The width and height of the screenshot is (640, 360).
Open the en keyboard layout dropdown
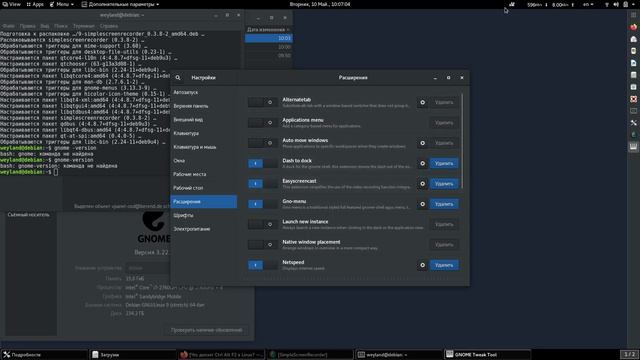click(588, 4)
